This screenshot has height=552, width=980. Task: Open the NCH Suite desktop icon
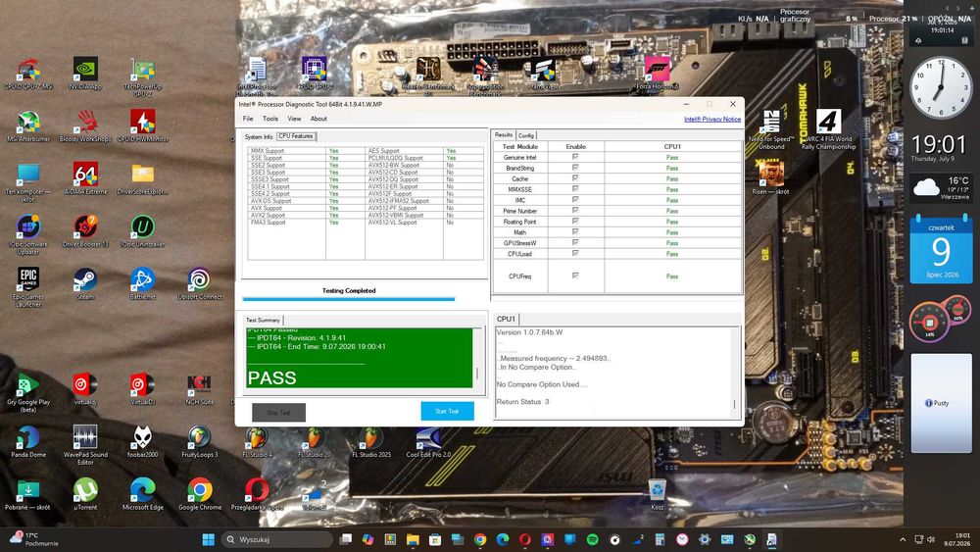(x=200, y=389)
